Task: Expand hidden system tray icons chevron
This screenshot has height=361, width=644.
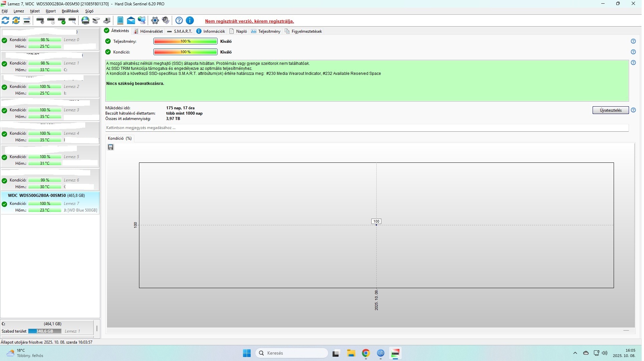Action: click(x=575, y=353)
